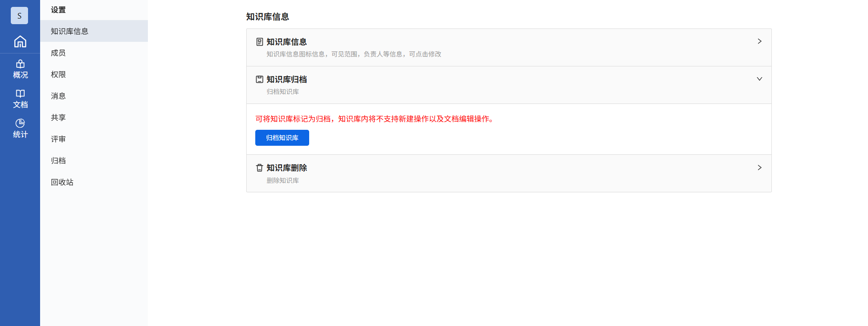868x326 pixels.
Task: Click the description starting 知识库信息图标信息
Action: pos(354,54)
